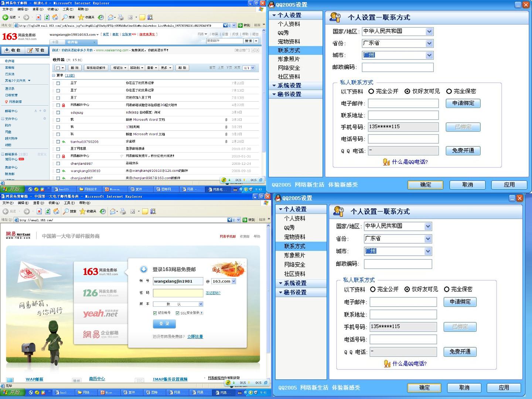
Task: Click the Mail envelope icon in inbox IE toolbar
Action: pyautogui.click(x=111, y=17)
